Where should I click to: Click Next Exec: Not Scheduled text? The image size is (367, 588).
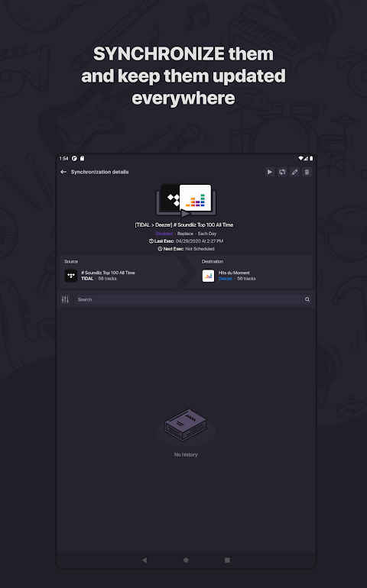coord(187,249)
